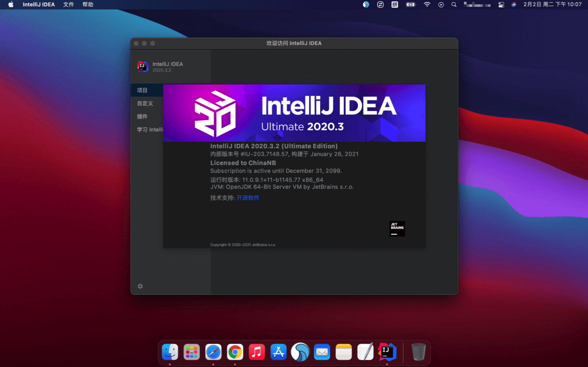Click the JetBrains logo in the About dialog
Viewport: 588px width, 367px height.
coord(397,229)
